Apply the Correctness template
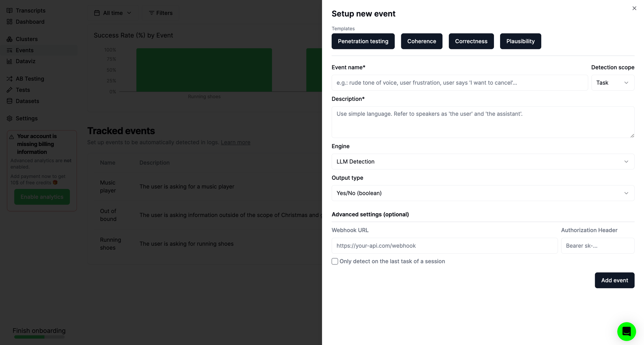 click(x=471, y=41)
